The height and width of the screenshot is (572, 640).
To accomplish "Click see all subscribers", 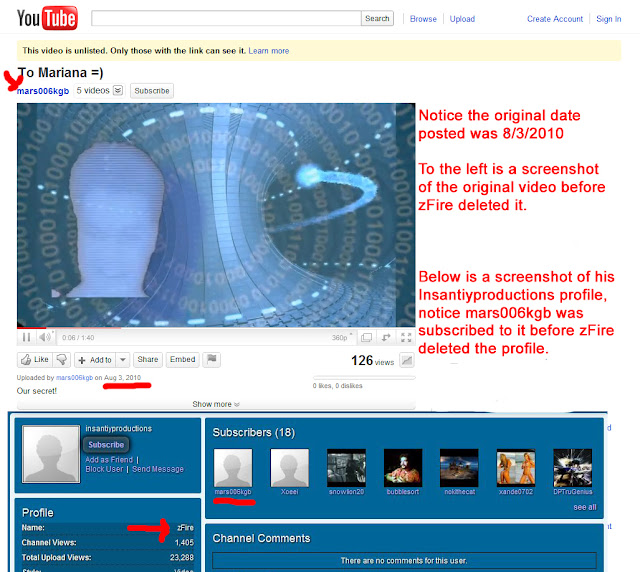I will click(x=585, y=507).
